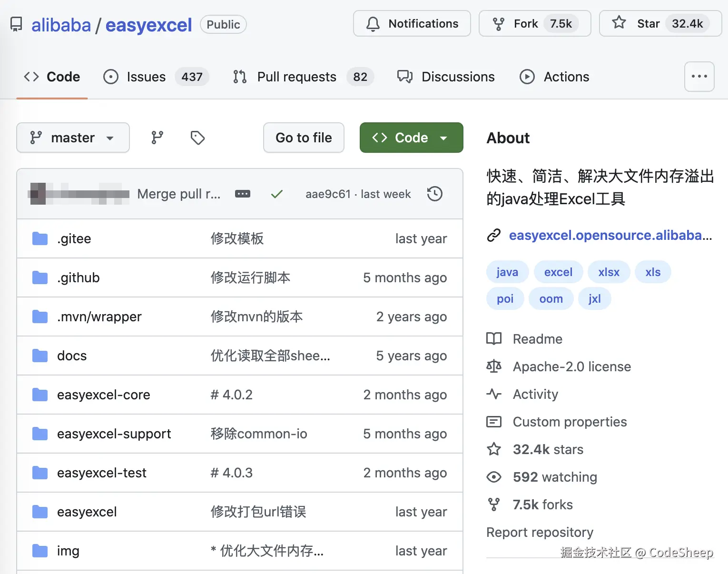The width and height of the screenshot is (728, 574).
Task: Open commit history clock icon
Action: [x=435, y=194]
